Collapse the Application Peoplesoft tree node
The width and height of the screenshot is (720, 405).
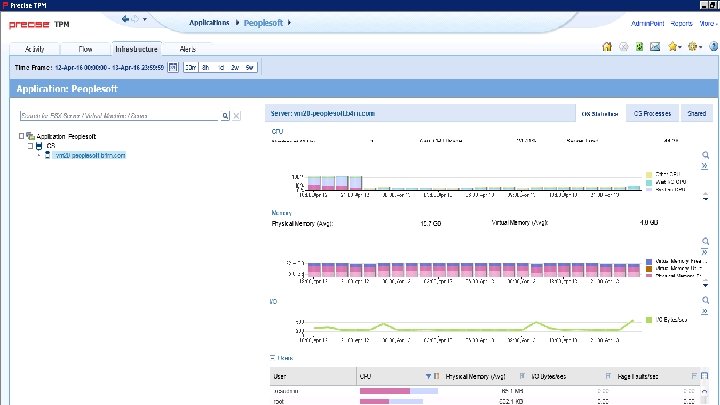click(21, 136)
